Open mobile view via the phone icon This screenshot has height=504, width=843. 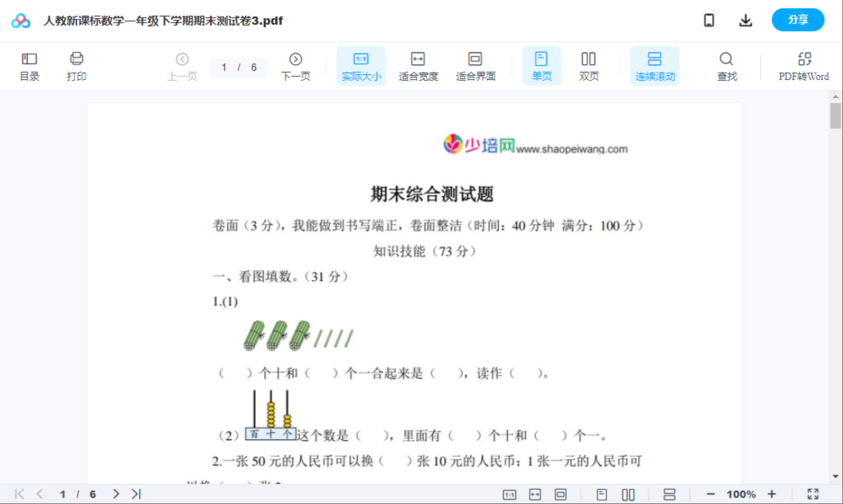click(709, 20)
